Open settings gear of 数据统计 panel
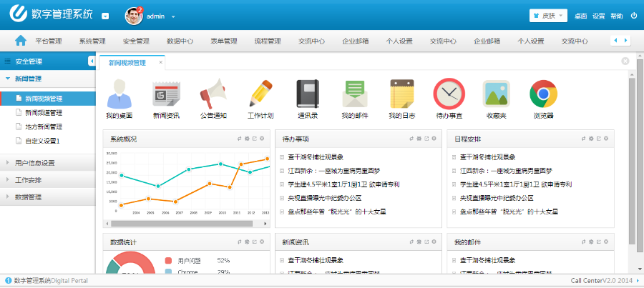Screen dimensions: 644x288 (x=247, y=242)
